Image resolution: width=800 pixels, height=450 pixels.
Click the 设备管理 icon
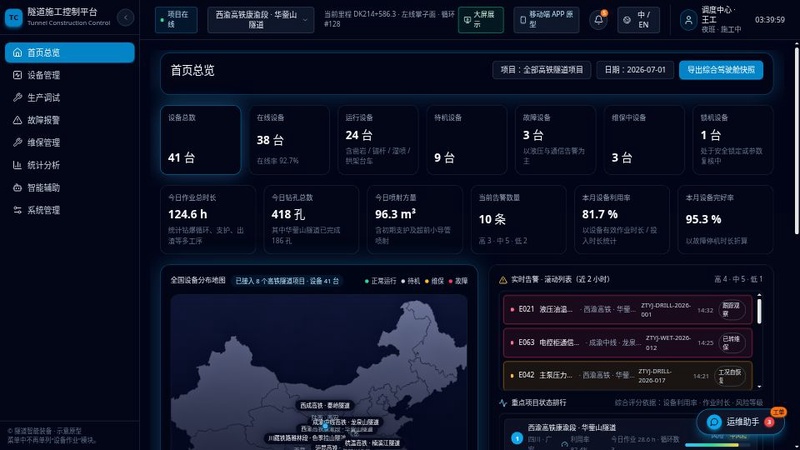(x=17, y=75)
